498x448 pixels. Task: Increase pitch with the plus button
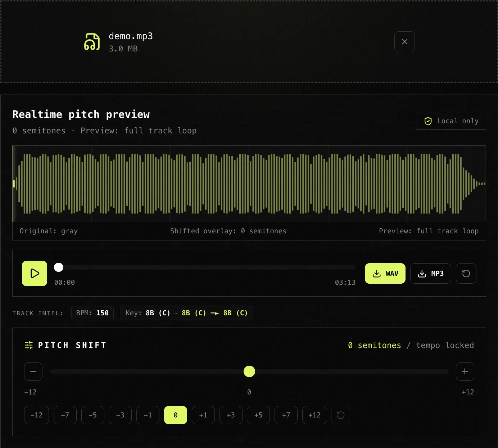[x=465, y=371]
